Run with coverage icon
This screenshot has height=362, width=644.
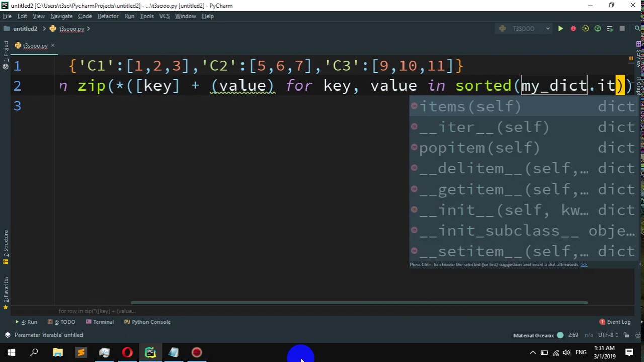(585, 29)
